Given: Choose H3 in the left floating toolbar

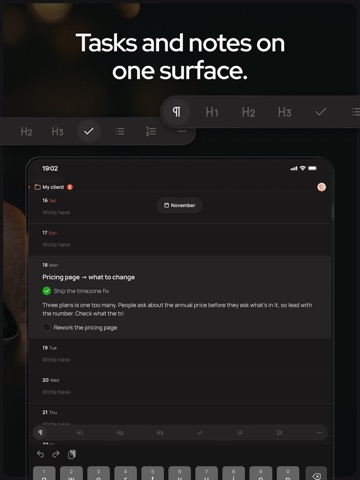Looking at the screenshot, I should pos(57,132).
